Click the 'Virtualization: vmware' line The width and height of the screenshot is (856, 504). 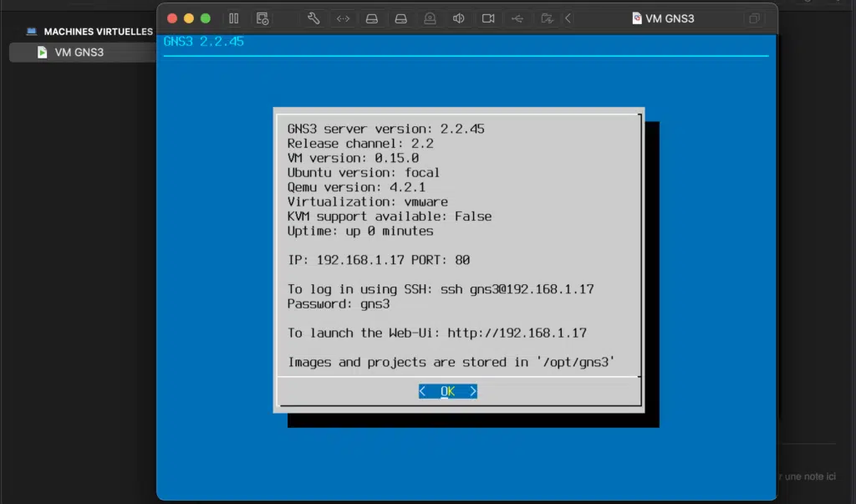coord(368,202)
